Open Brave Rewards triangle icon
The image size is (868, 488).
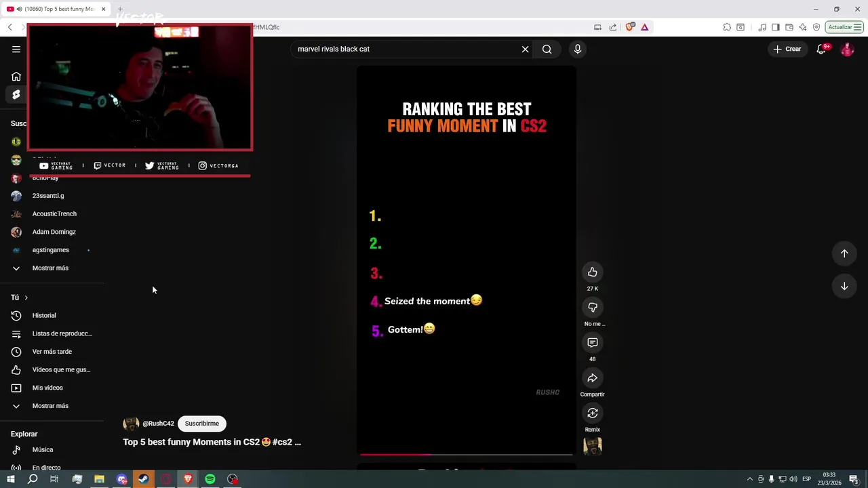tap(644, 27)
